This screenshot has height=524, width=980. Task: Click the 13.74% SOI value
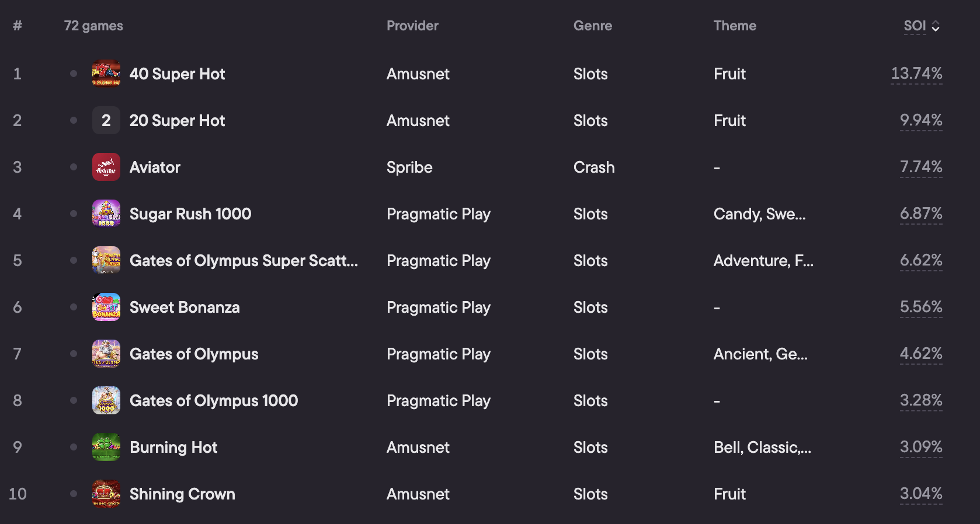click(916, 74)
